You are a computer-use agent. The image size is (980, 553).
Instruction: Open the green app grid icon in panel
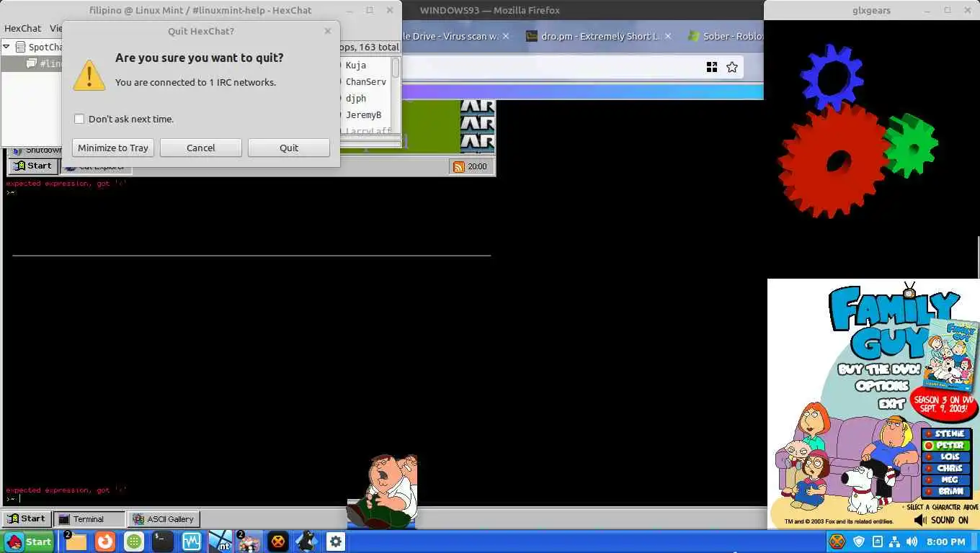134,541
